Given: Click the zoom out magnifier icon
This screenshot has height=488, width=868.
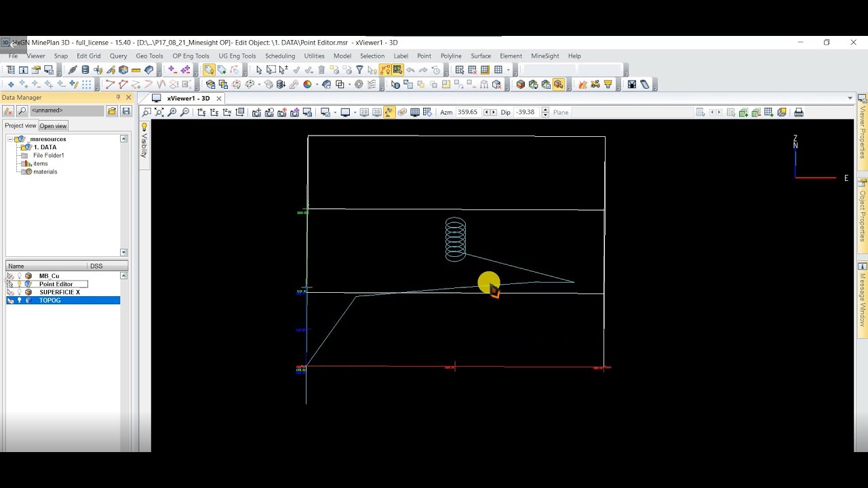Looking at the screenshot, I should coord(184,112).
